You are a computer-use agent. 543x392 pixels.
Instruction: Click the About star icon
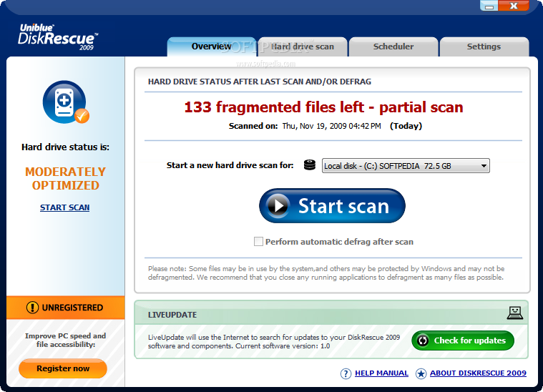[x=421, y=373]
